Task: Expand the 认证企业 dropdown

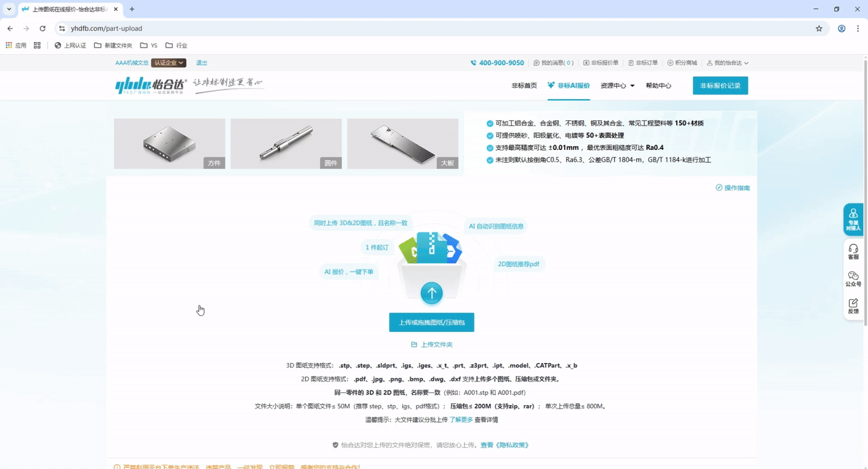Action: click(x=168, y=63)
